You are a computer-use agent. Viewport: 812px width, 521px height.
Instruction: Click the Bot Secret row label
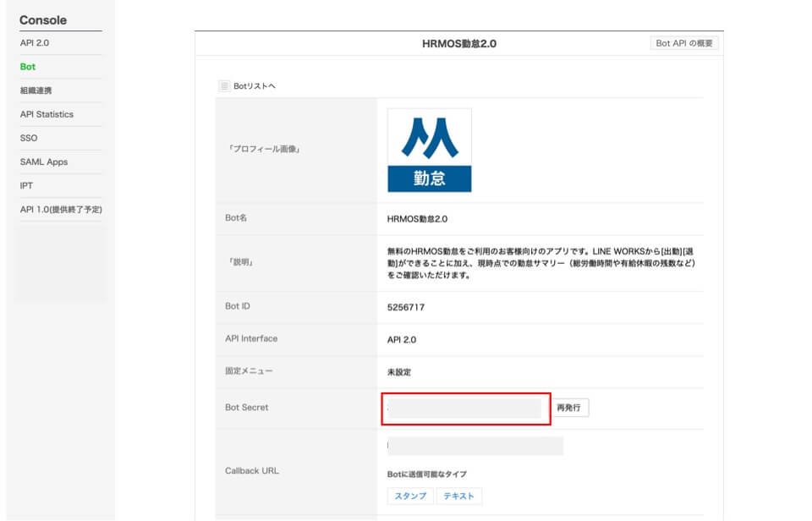click(x=246, y=408)
